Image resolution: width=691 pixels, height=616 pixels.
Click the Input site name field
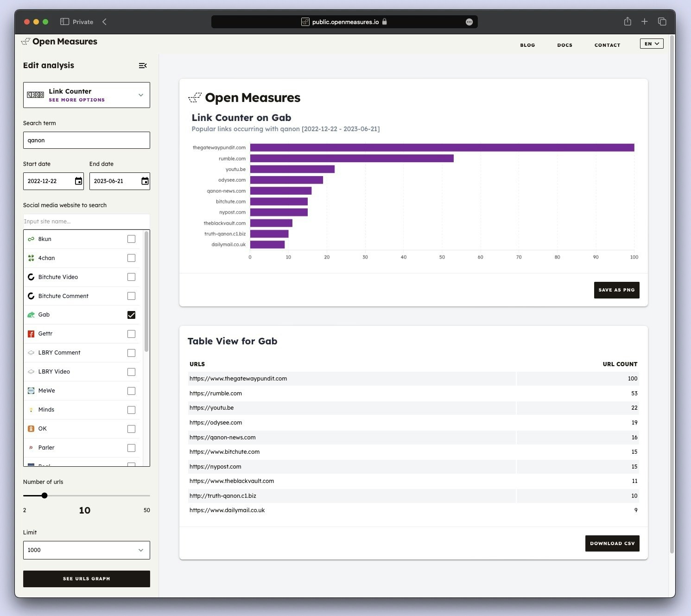click(x=87, y=222)
